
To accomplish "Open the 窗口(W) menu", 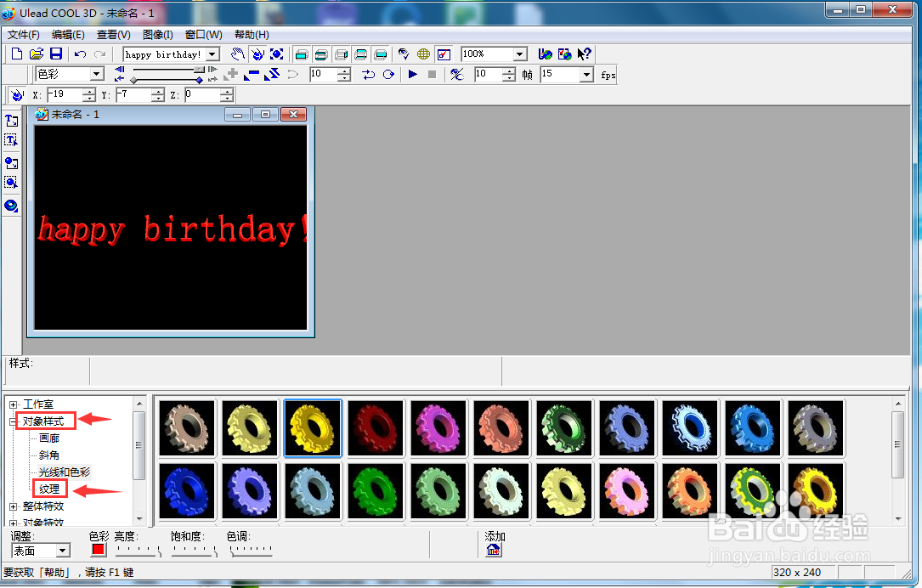I will [203, 35].
